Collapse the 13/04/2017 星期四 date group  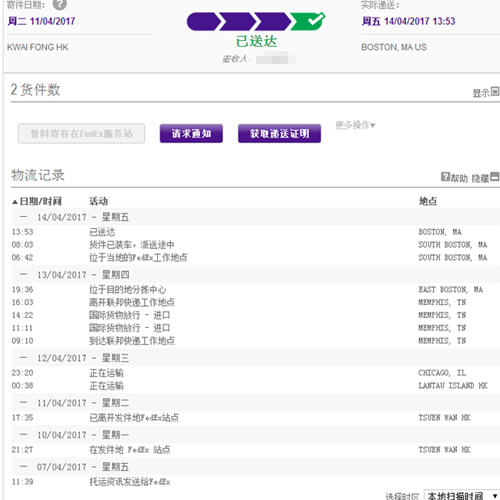(x=23, y=274)
